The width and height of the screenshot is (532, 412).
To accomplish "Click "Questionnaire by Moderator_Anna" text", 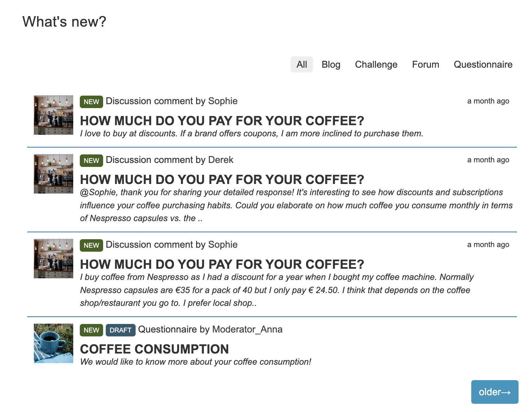I will [210, 329].
